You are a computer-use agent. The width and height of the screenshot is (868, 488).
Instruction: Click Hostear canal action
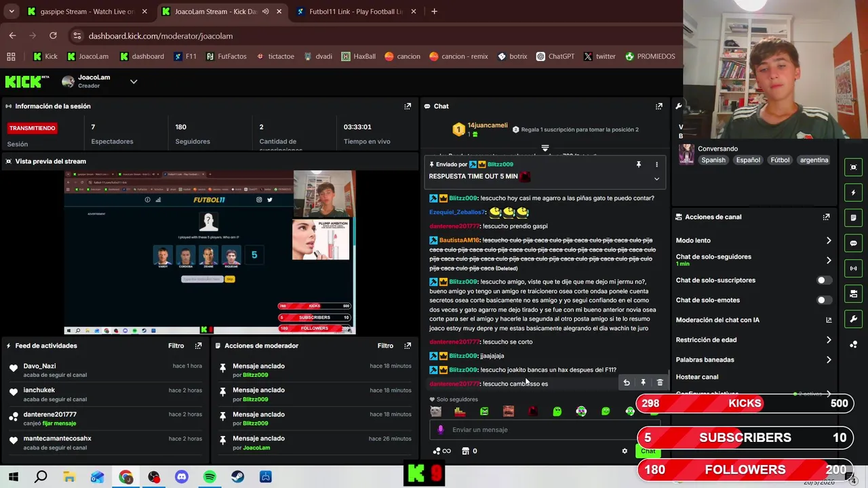(697, 377)
